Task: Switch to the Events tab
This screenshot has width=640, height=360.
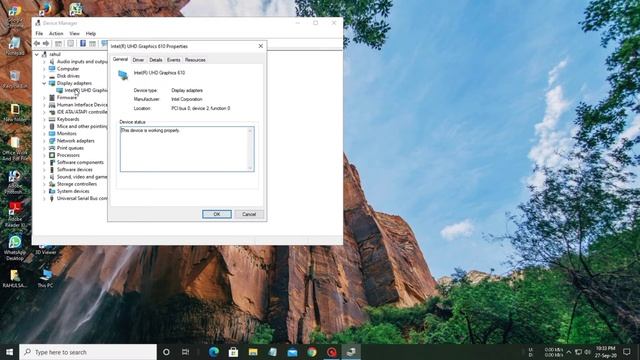Action: point(173,60)
